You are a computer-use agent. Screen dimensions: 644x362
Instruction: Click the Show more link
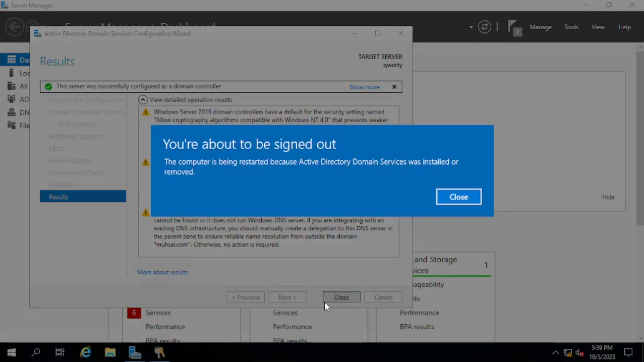[x=364, y=87]
